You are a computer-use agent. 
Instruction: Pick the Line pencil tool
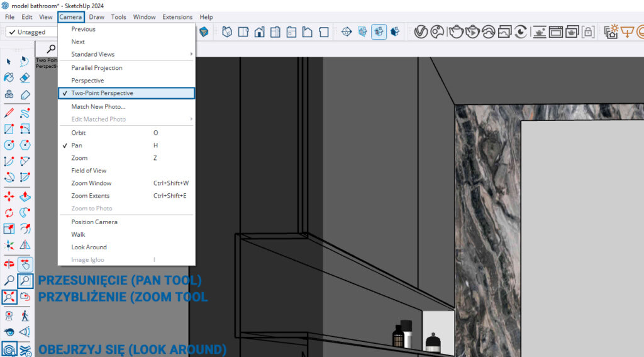pyautogui.click(x=9, y=113)
